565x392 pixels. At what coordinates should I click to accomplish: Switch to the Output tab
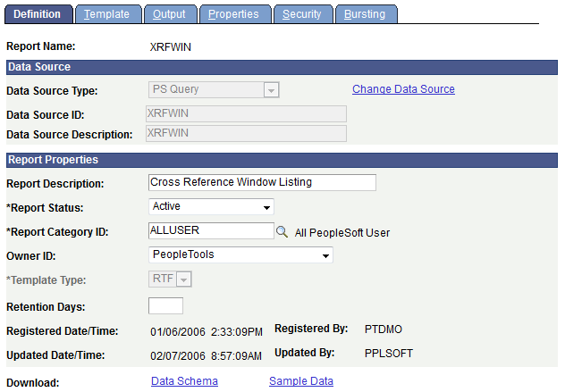point(169,14)
